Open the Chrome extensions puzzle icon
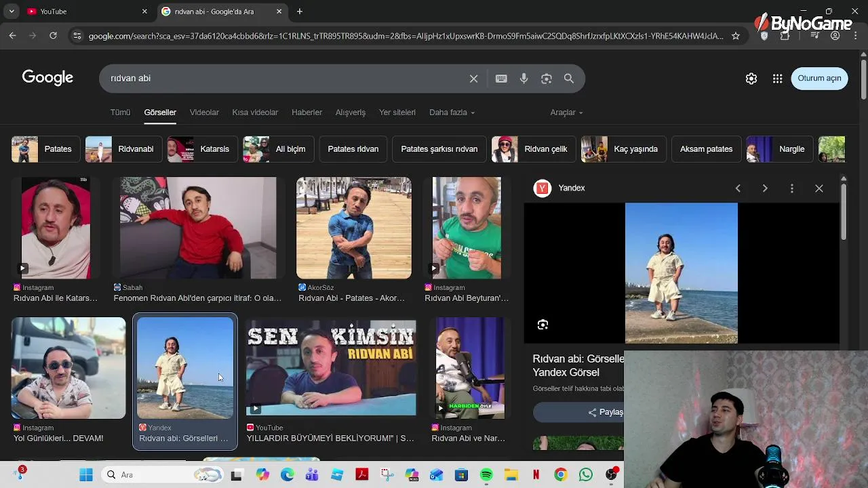The image size is (868, 488). coord(785,36)
